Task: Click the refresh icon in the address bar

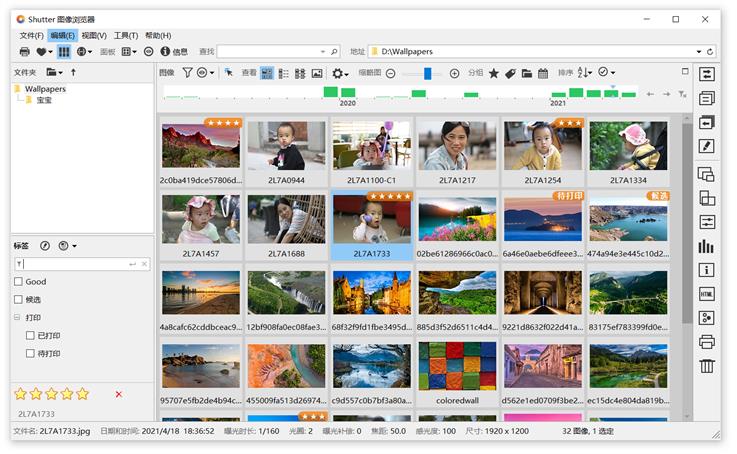Action: point(710,52)
